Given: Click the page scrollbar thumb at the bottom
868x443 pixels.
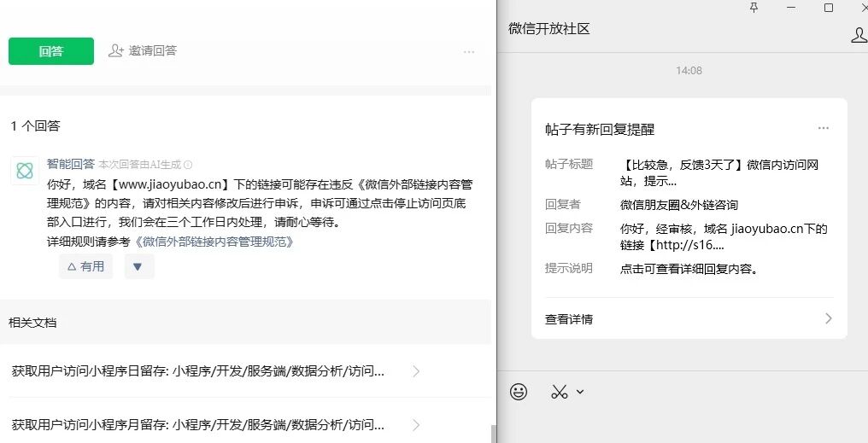Looking at the screenshot, I should coord(493,434).
